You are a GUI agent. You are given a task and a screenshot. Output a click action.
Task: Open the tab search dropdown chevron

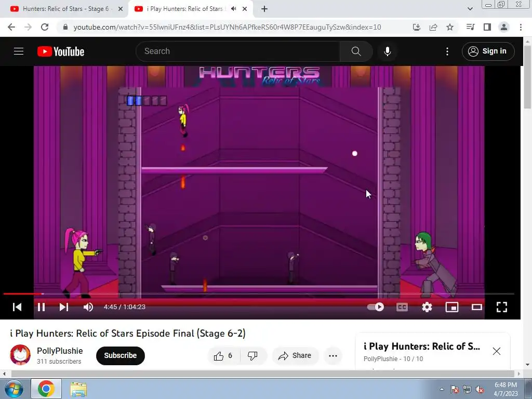(470, 9)
